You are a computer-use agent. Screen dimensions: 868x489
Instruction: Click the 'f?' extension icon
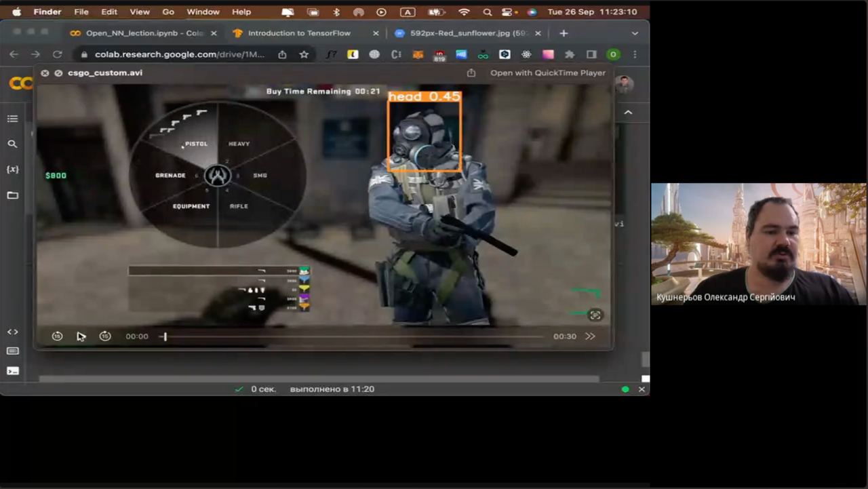tap(331, 54)
